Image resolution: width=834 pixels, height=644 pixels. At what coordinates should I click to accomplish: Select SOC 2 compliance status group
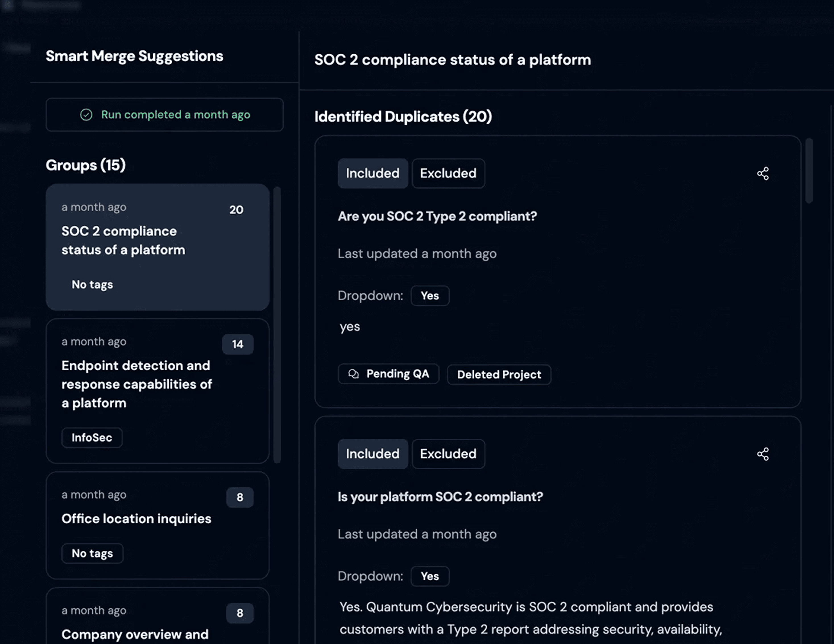pyautogui.click(x=157, y=247)
